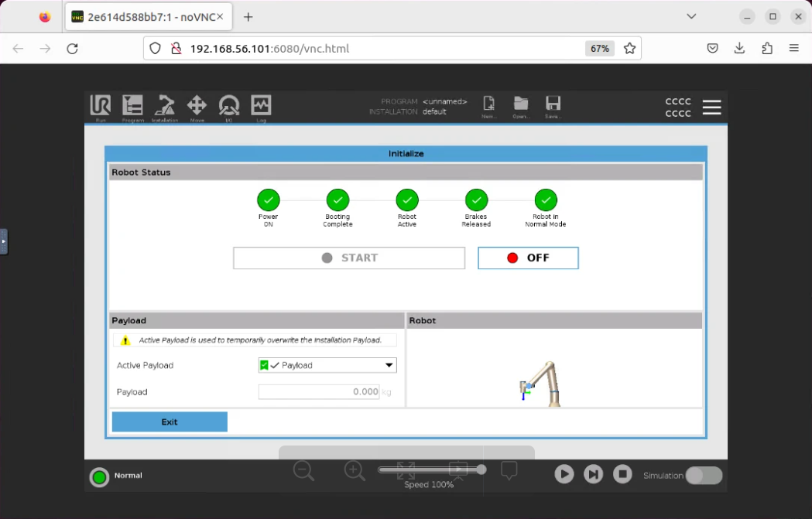Click the default installation name text
The height and width of the screenshot is (519, 812).
[x=434, y=111]
